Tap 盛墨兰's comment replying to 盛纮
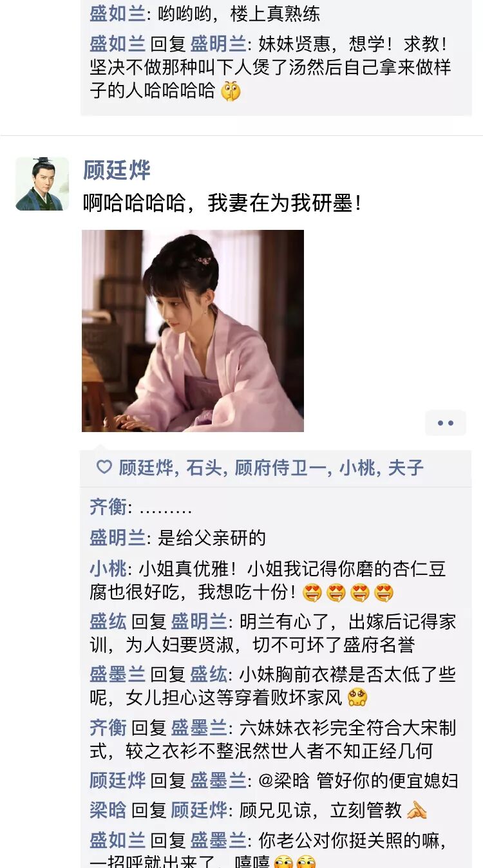Screen dimensions: 483x868 pyautogui.click(x=273, y=686)
